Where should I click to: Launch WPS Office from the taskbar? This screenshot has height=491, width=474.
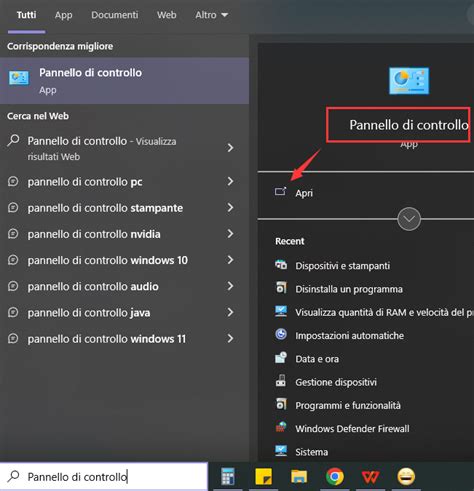(x=370, y=477)
